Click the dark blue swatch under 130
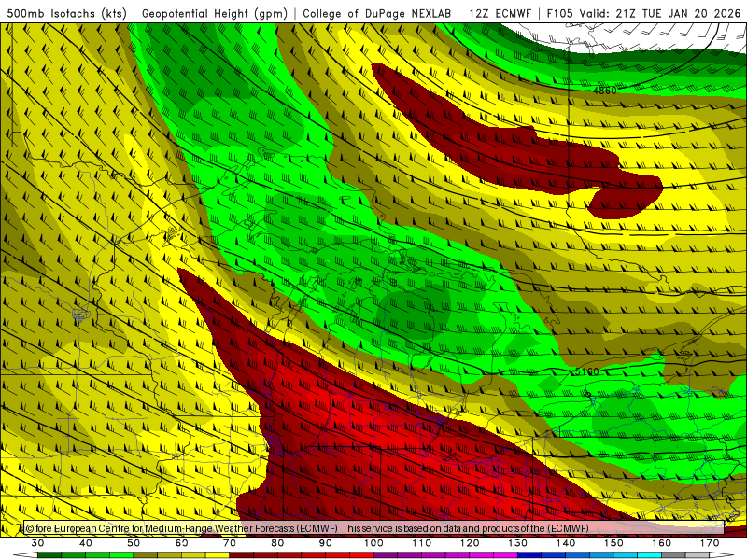Viewport: 747px width, 560px height. click(x=529, y=555)
